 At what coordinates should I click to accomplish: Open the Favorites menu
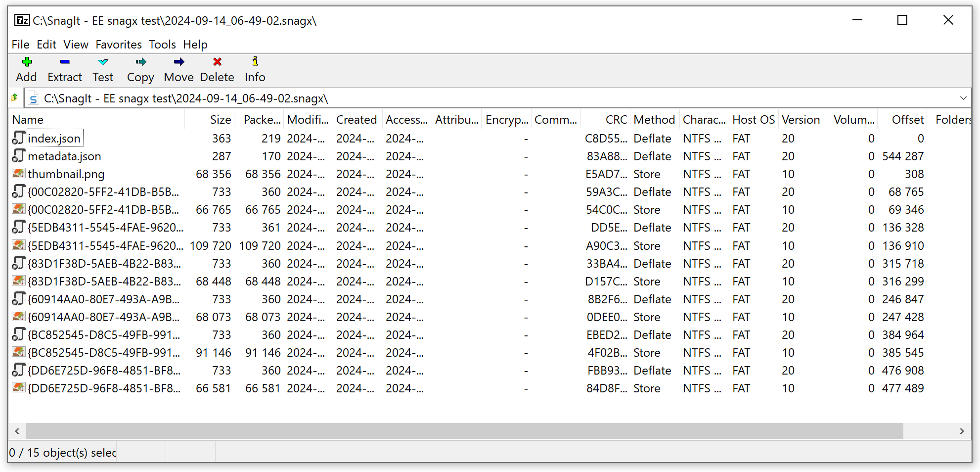pos(118,45)
